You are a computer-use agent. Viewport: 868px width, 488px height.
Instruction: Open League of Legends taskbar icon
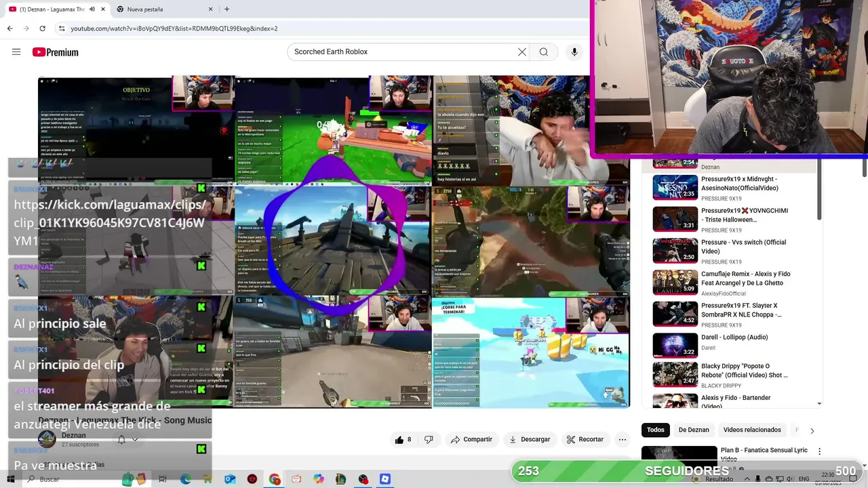pos(341,479)
